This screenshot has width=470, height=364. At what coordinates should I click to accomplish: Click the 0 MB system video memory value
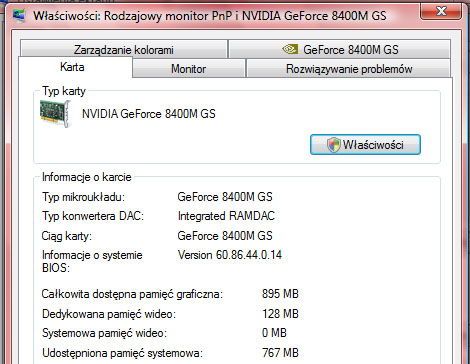tap(274, 333)
